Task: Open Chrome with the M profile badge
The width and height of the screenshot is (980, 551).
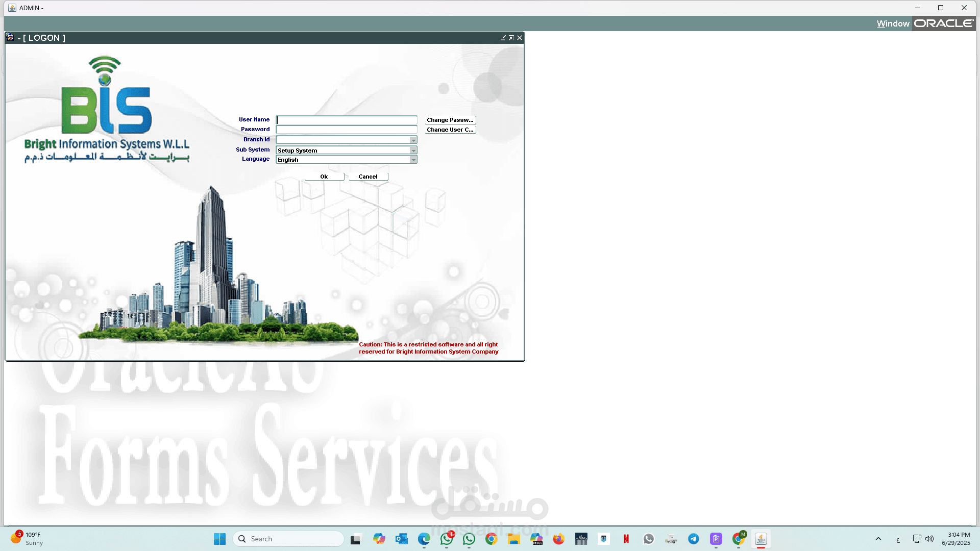Action: (739, 539)
